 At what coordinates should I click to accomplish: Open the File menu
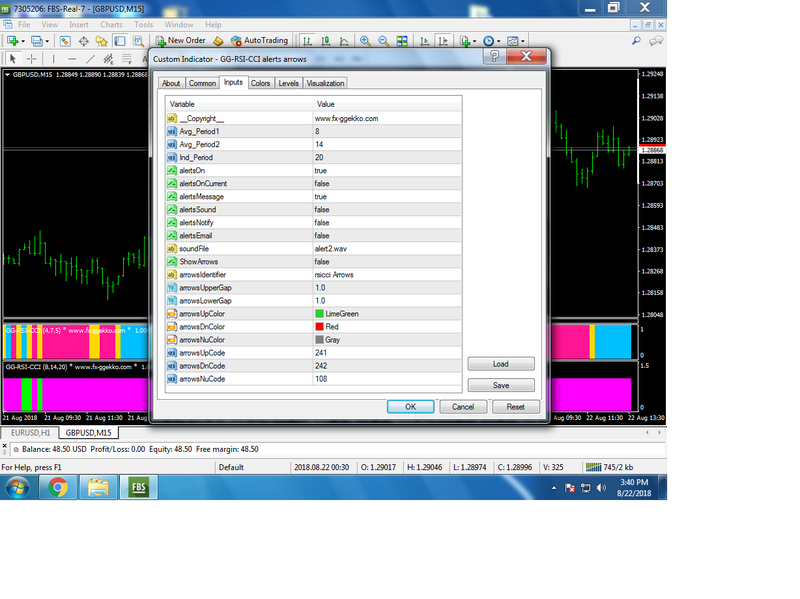tap(24, 24)
